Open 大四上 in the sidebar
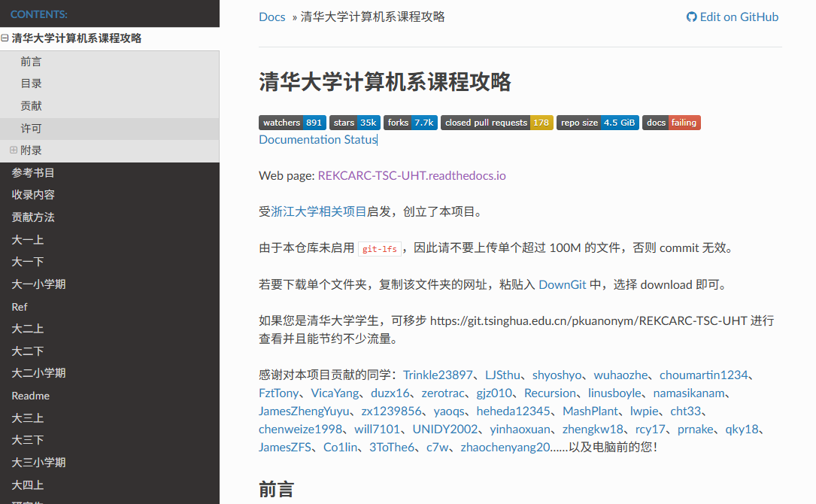 point(109,484)
